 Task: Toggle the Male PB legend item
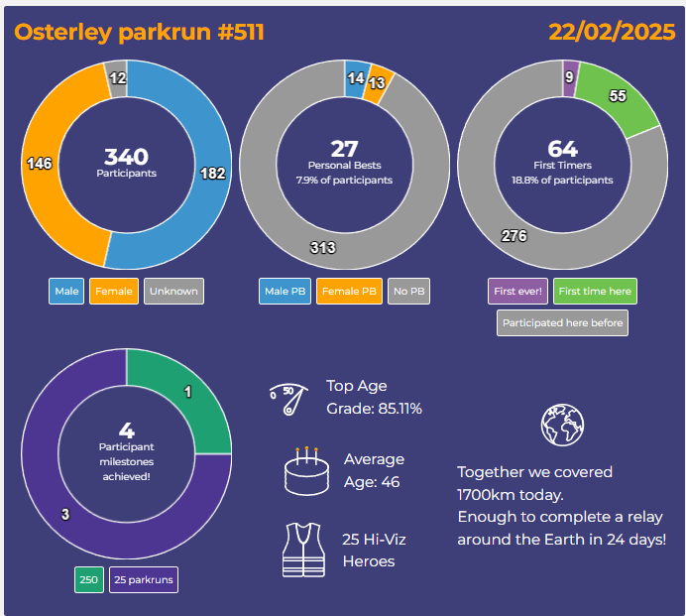285,292
